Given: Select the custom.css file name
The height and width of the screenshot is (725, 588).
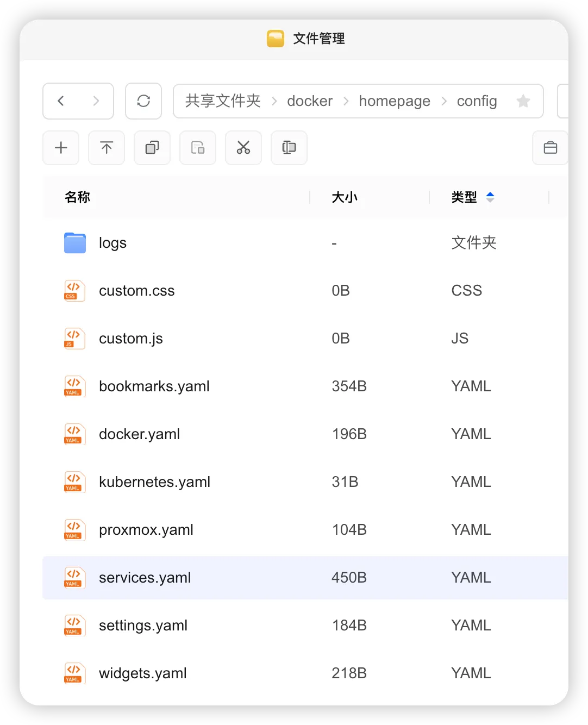Looking at the screenshot, I should coord(137,291).
